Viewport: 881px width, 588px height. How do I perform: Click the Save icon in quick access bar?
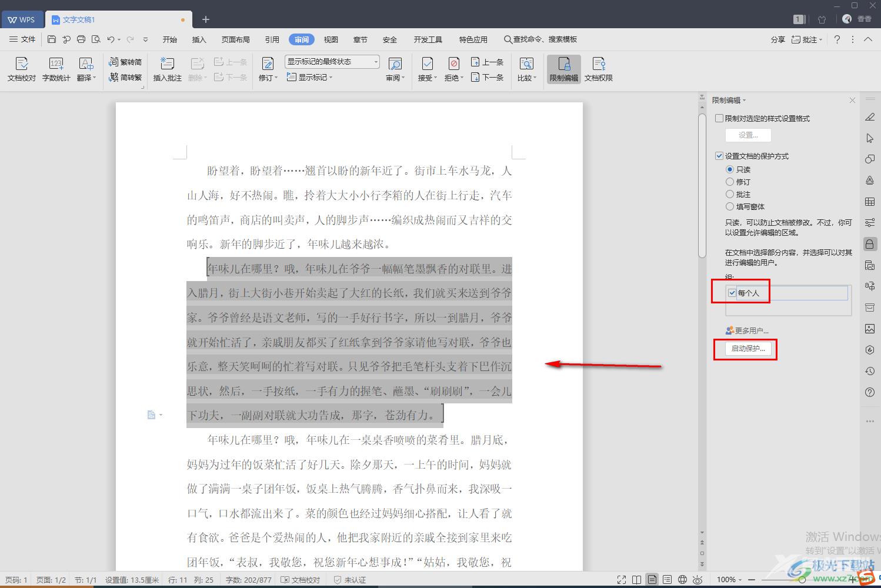tap(52, 39)
